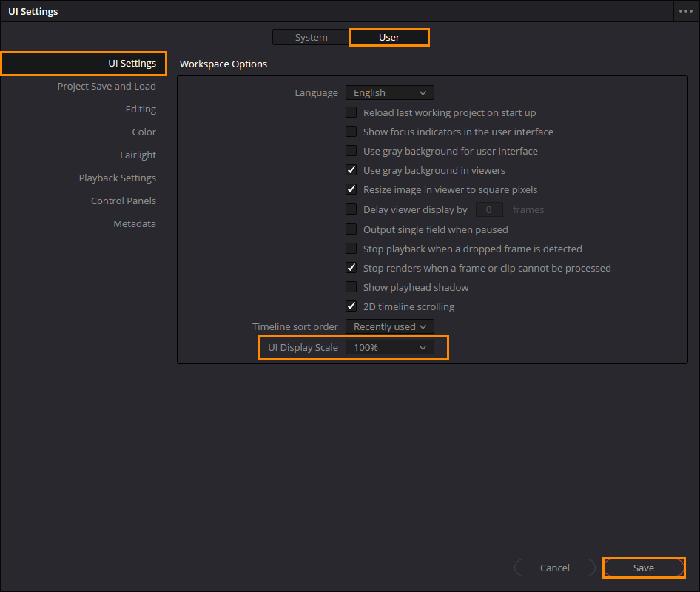Open UI Display Scale dropdown
Image resolution: width=700 pixels, height=592 pixels.
click(390, 347)
